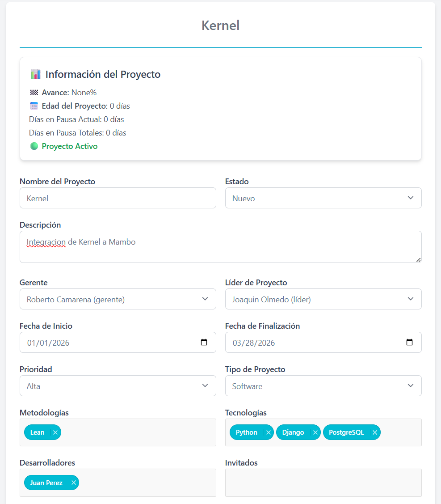Remove the PostgreSQL technology tag
441x504 pixels.
pos(375,432)
